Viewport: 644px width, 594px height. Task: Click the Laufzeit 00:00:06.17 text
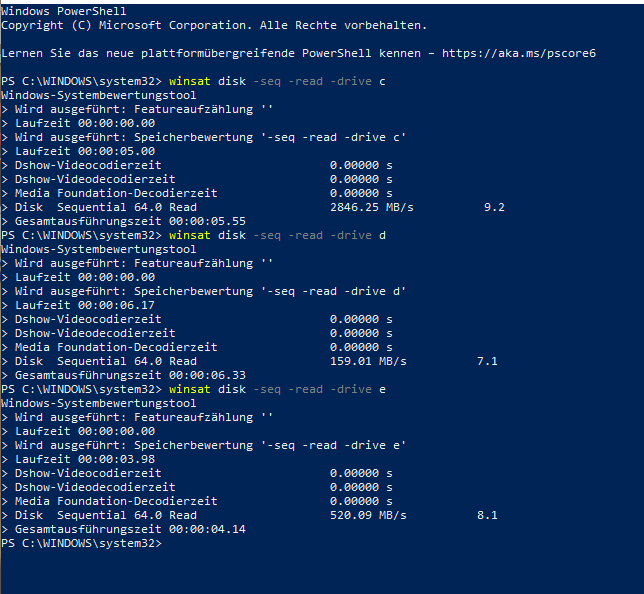(85, 305)
